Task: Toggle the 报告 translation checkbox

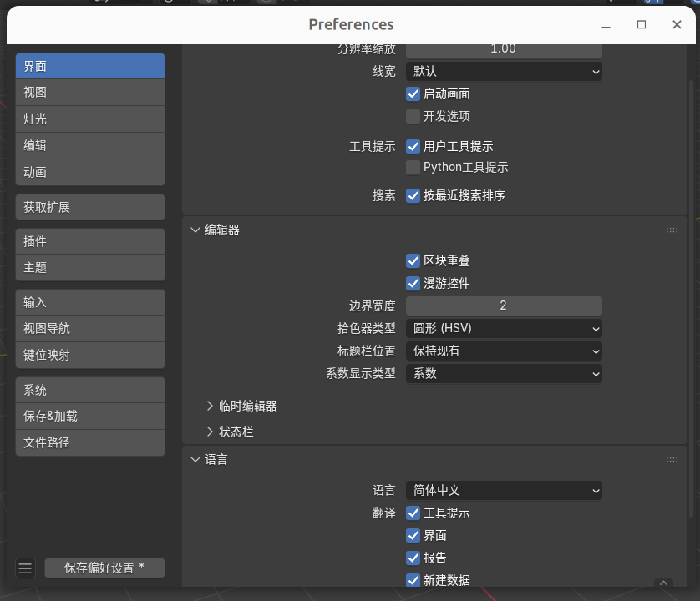Action: click(413, 558)
